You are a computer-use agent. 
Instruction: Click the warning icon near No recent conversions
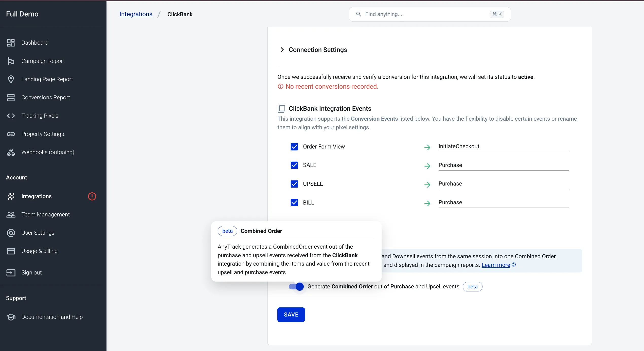coord(280,86)
